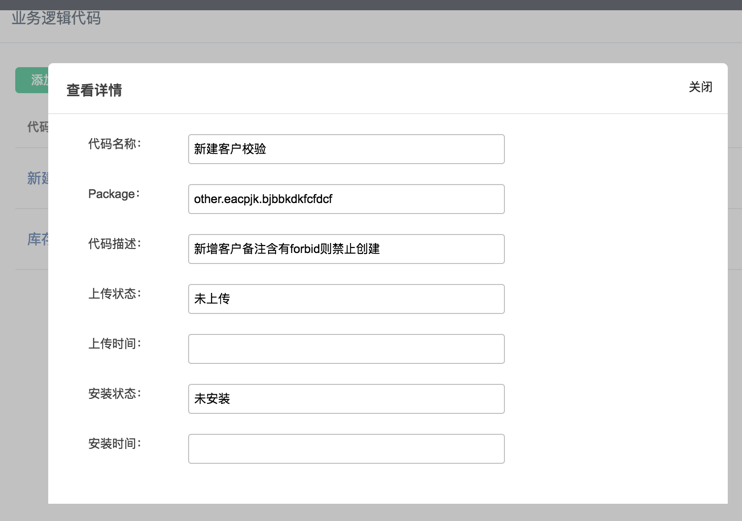Click the 上传状态 field showing 未上传
This screenshot has height=521, width=742.
(346, 299)
